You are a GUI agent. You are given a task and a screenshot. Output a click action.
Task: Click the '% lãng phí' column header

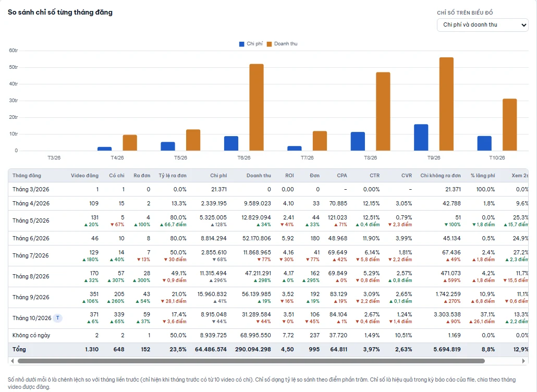[x=483, y=176]
